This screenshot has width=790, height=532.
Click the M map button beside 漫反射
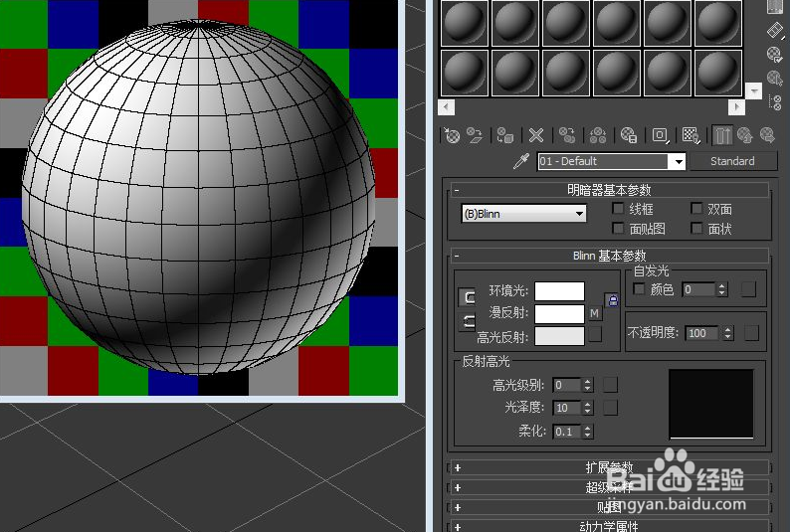pos(595,313)
